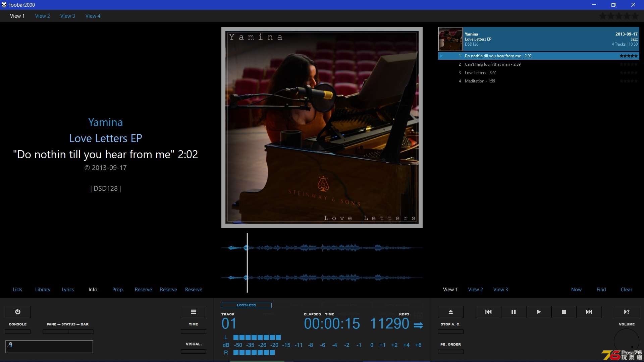Click the large rating stars under the title bar
The image size is (644, 362).
point(619,16)
